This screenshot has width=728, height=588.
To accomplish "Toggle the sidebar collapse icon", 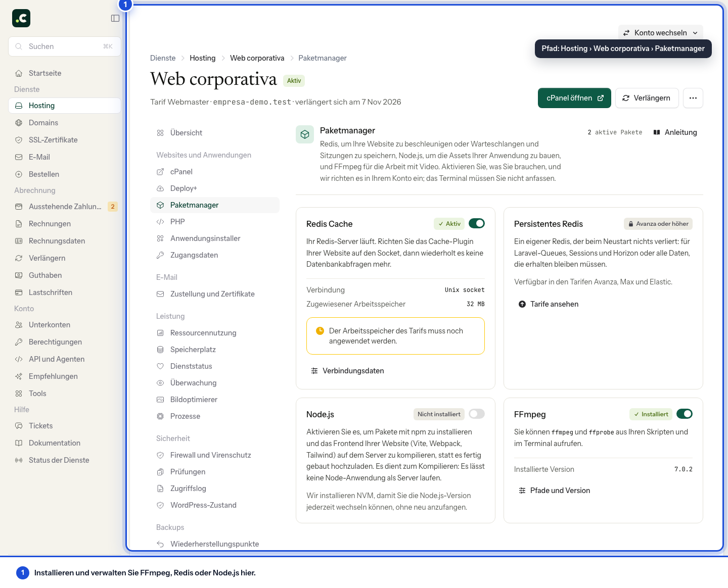I will [x=115, y=18].
